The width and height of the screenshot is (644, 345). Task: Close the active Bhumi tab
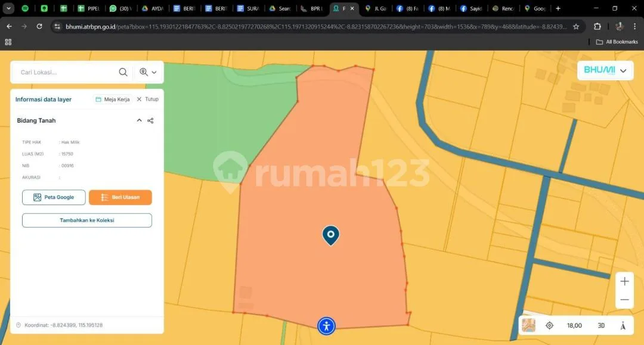(x=352, y=8)
